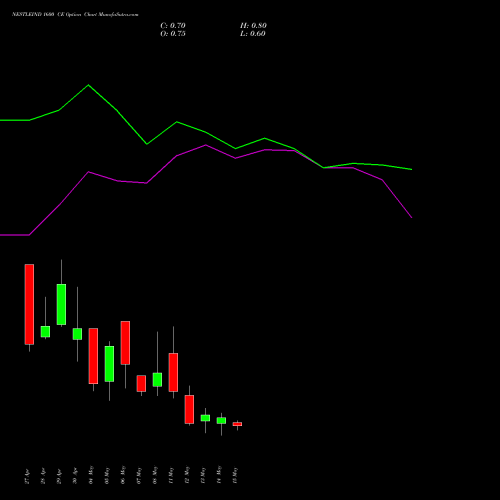Image resolution: width=500 pixels, height=500 pixels.
Task: Select the 08 May date label
Action: 155,475
